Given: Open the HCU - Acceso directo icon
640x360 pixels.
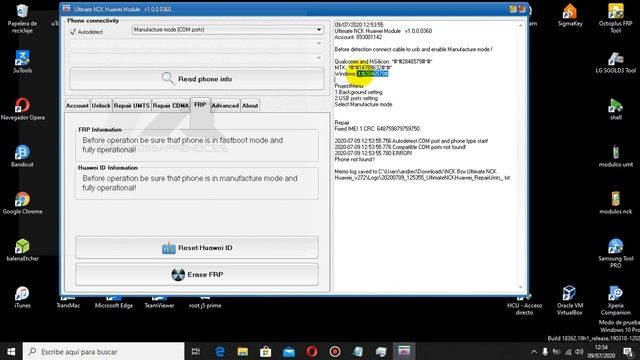Looking at the screenshot, I should (x=524, y=306).
